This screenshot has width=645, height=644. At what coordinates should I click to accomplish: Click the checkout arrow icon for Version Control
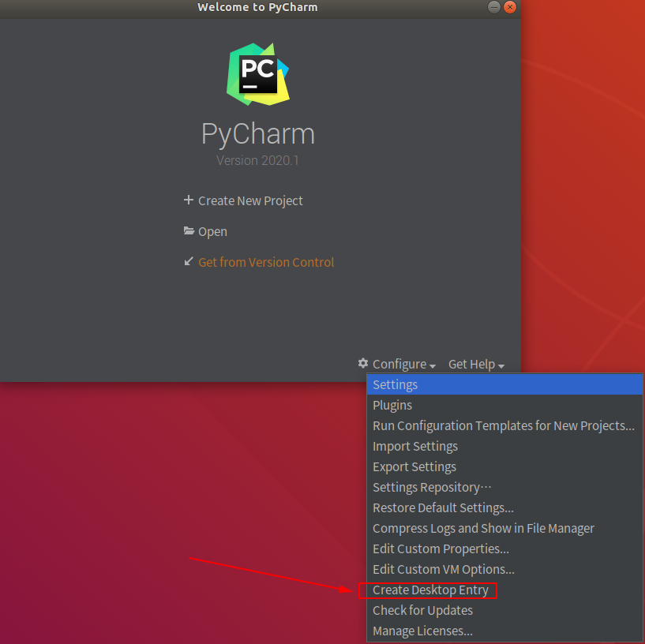pos(189,261)
